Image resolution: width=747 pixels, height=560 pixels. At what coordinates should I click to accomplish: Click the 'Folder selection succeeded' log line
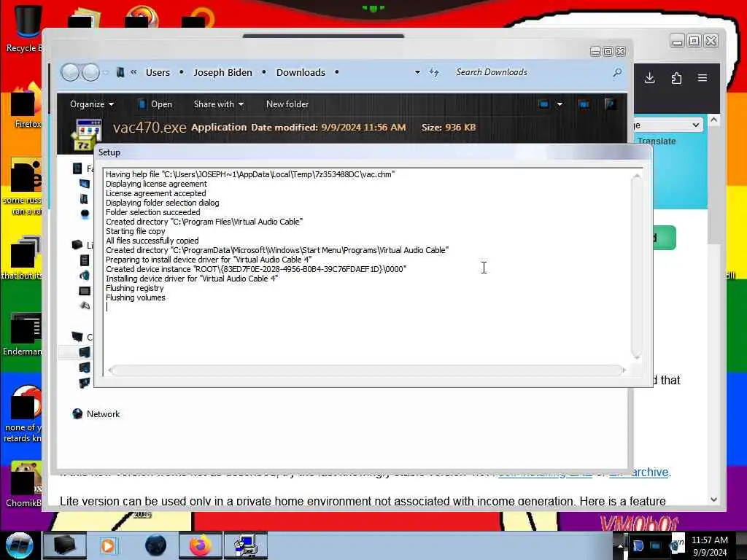(153, 212)
